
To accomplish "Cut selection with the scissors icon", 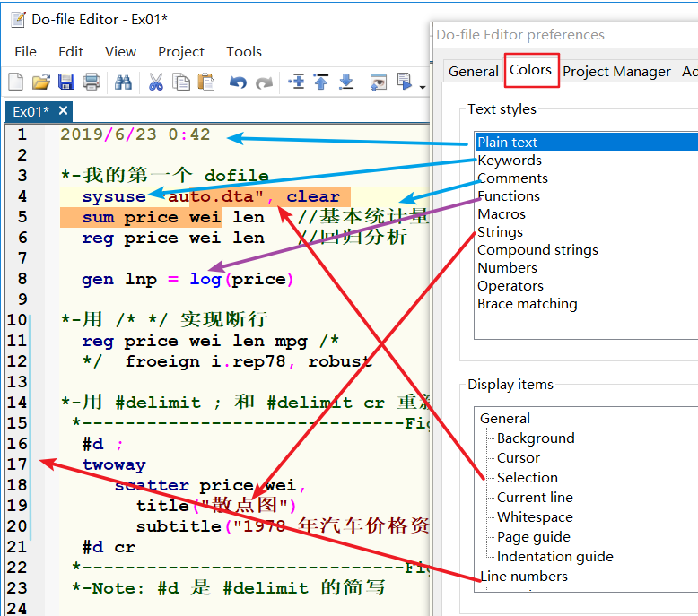I will coord(155,82).
